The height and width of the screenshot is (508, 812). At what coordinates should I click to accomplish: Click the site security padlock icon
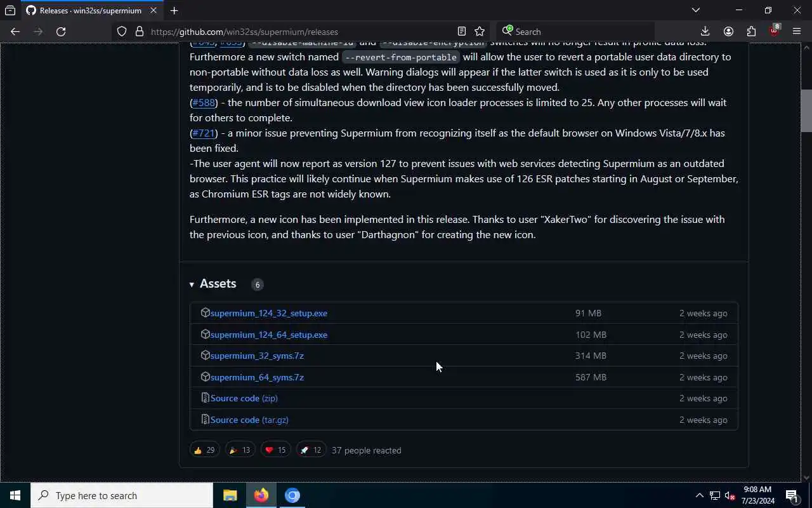coord(140,31)
